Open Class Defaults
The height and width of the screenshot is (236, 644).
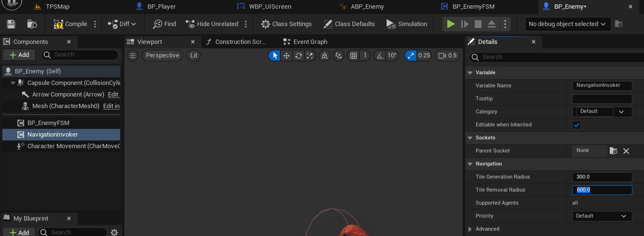click(x=349, y=24)
